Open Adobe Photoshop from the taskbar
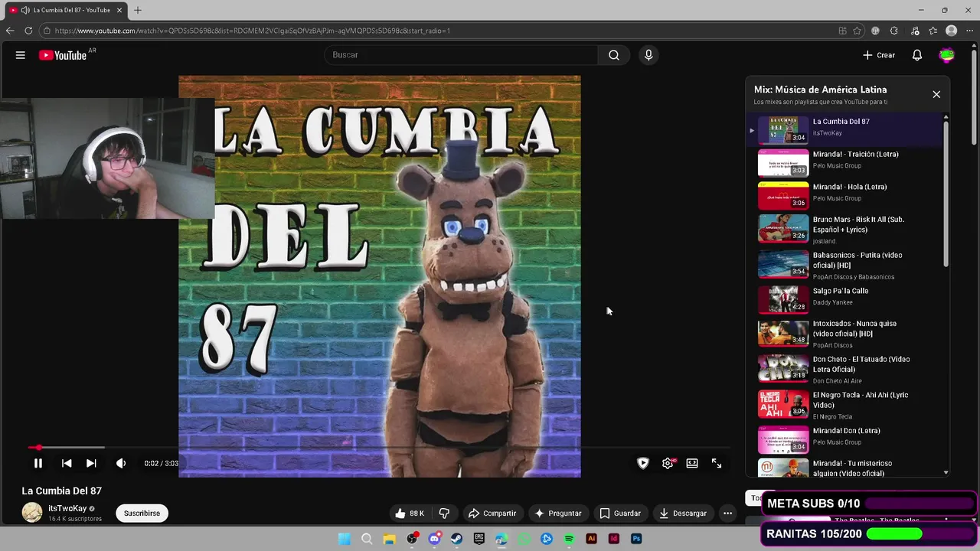Image resolution: width=980 pixels, height=551 pixels. (636, 539)
